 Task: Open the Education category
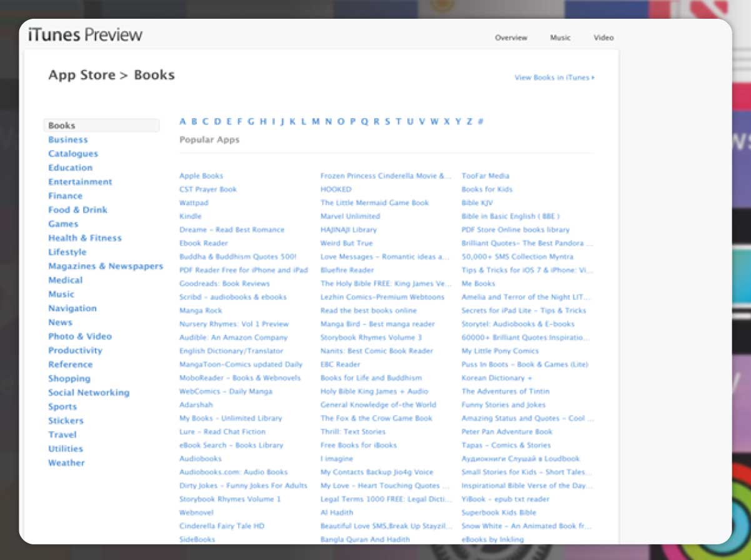pyautogui.click(x=71, y=167)
